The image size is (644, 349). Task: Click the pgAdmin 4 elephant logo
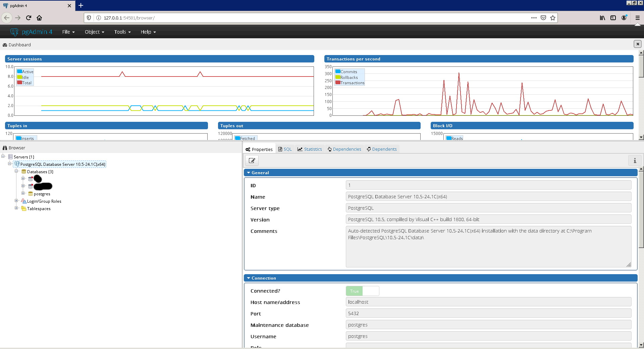[14, 32]
